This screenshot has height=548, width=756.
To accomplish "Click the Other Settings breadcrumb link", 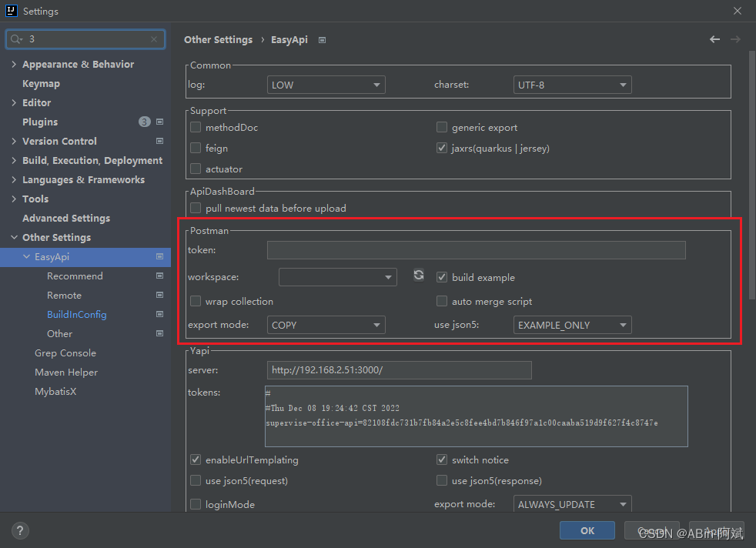I will [218, 40].
